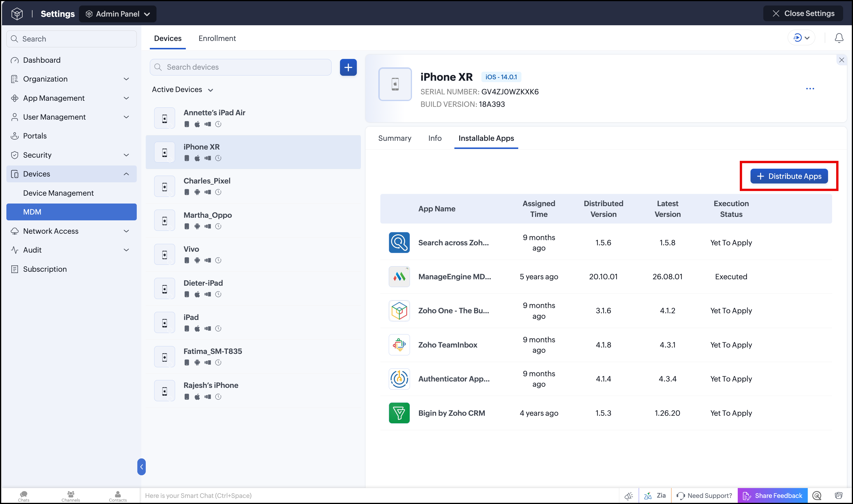Image resolution: width=853 pixels, height=504 pixels.
Task: Click the announcements megaphone icon
Action: [629, 496]
